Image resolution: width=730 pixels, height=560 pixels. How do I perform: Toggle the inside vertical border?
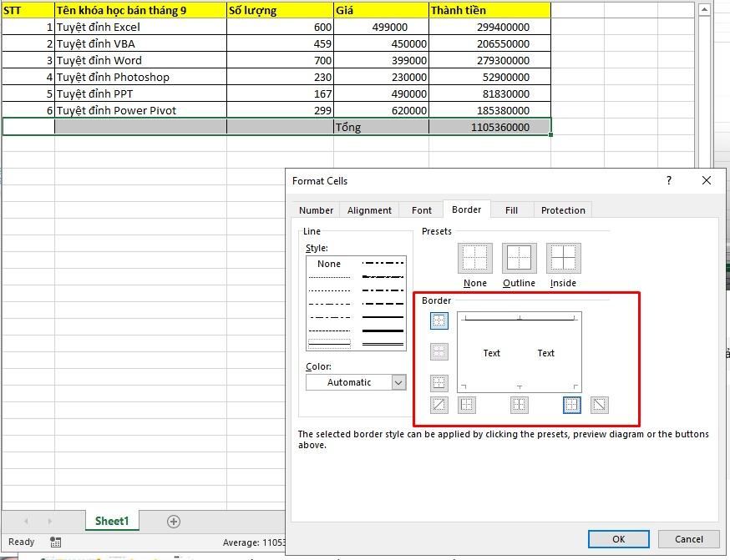[x=519, y=405]
